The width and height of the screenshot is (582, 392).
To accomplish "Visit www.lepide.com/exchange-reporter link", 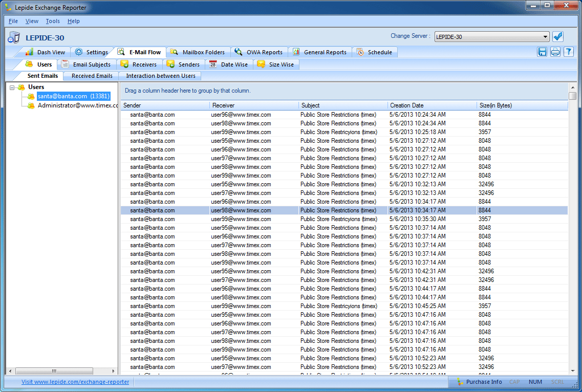I will [75, 382].
